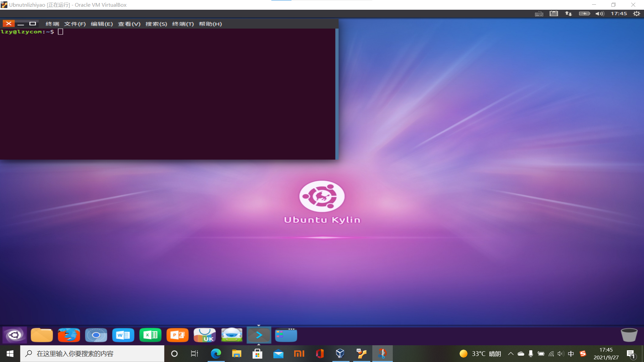
Task: Click the Windows search input box
Action: tap(92, 354)
